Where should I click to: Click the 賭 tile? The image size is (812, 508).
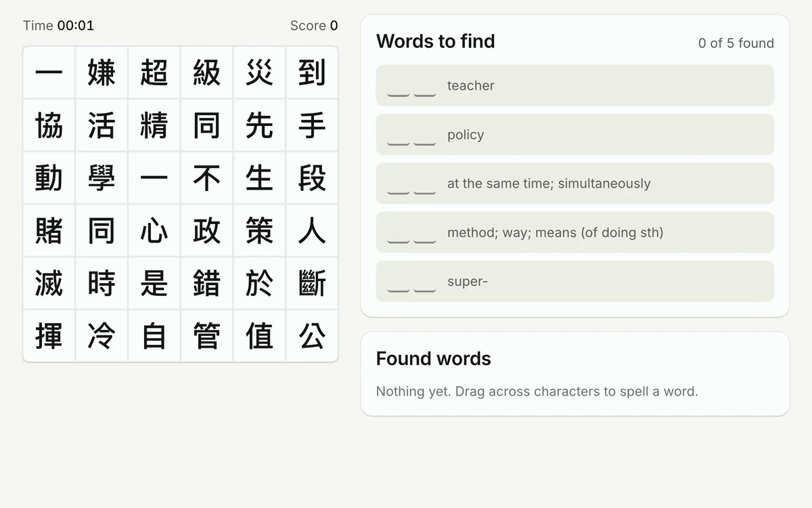pos(49,231)
